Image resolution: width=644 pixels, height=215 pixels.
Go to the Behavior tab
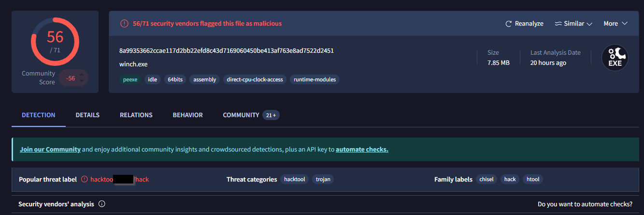coord(187,115)
